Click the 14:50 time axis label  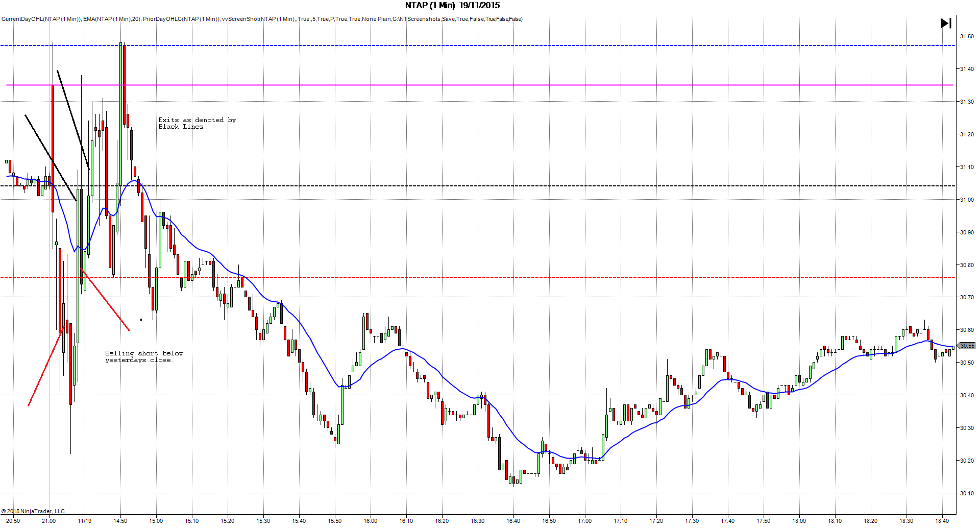point(120,521)
